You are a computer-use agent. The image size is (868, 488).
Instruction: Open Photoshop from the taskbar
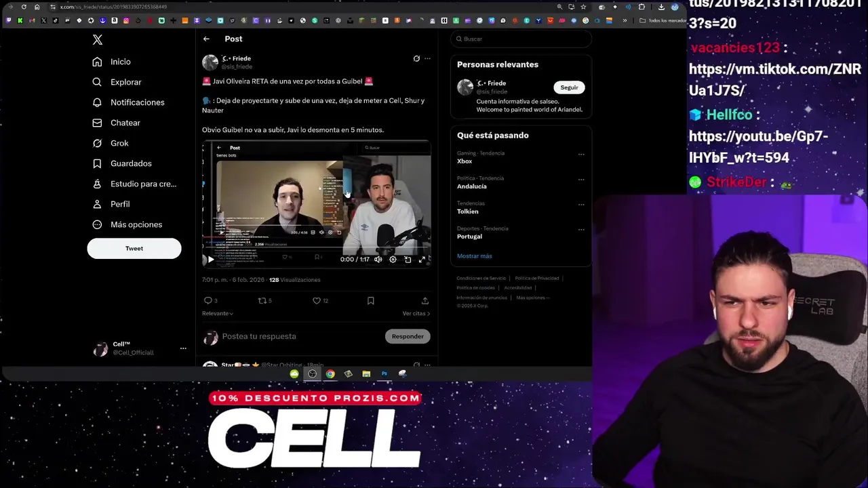(x=384, y=373)
